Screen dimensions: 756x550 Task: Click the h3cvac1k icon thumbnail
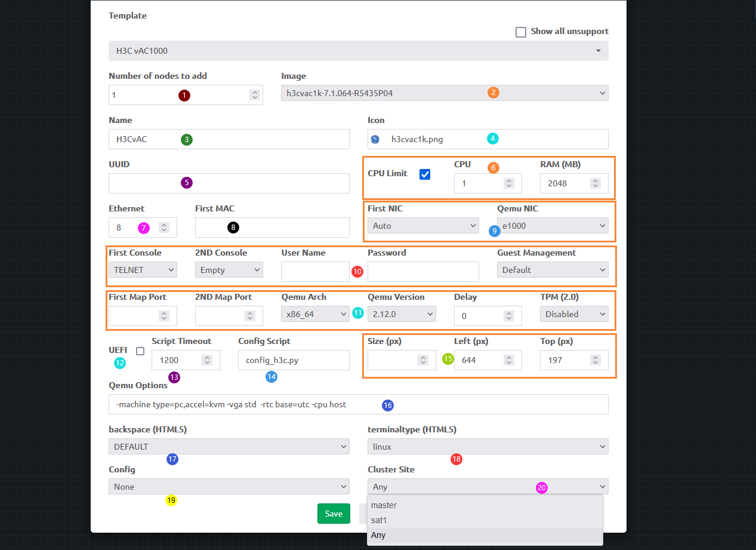[375, 139]
